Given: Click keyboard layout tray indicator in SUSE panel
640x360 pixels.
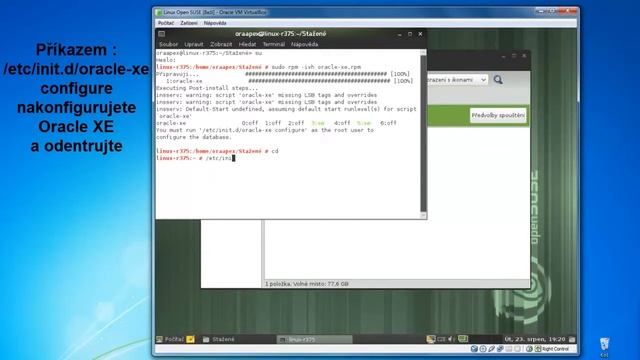Looking at the screenshot, I should point(441,339).
